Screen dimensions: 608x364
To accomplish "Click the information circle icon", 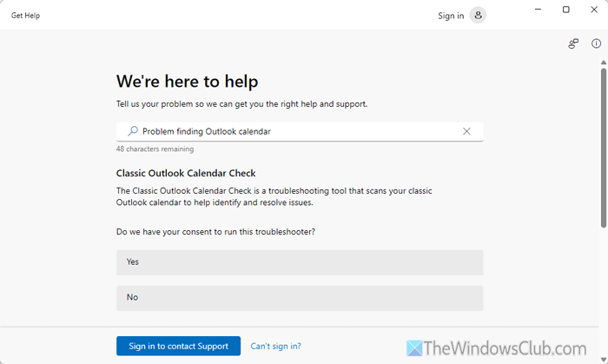I will point(596,43).
